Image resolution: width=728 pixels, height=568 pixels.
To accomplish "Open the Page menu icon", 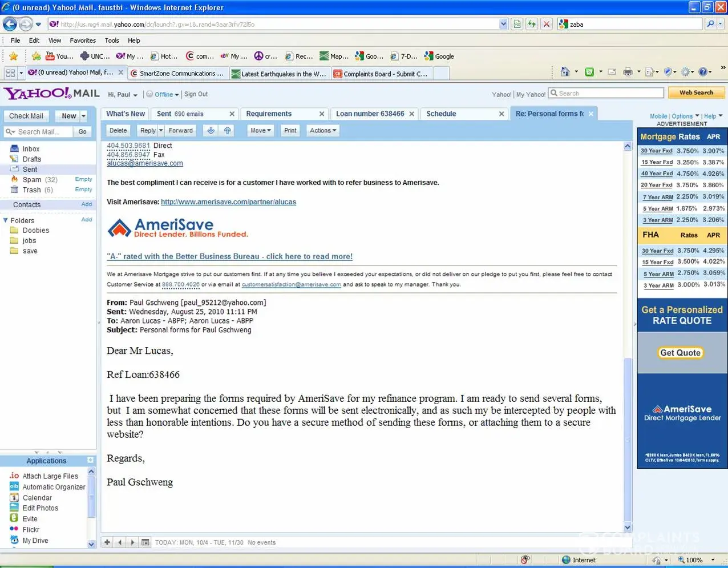I will click(x=651, y=72).
